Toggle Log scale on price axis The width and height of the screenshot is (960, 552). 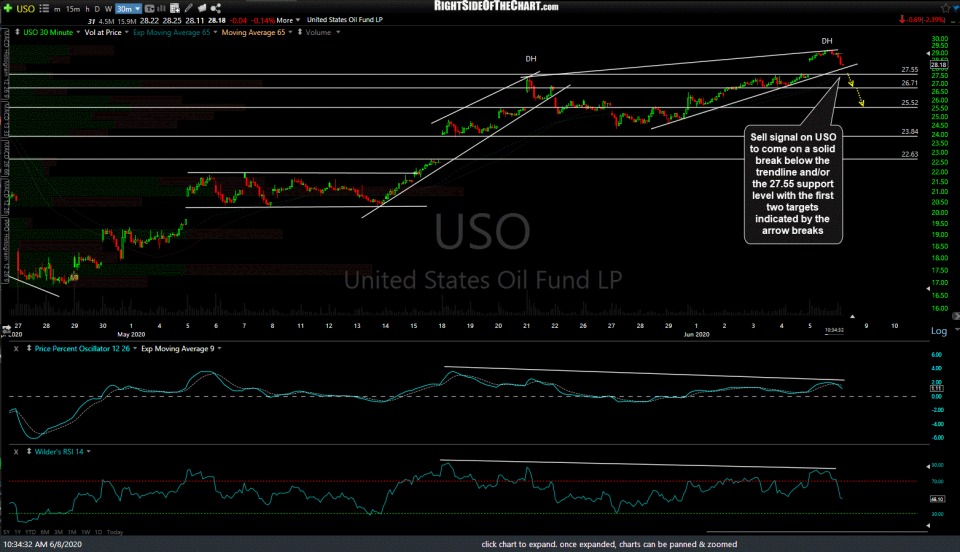pyautogui.click(x=938, y=330)
